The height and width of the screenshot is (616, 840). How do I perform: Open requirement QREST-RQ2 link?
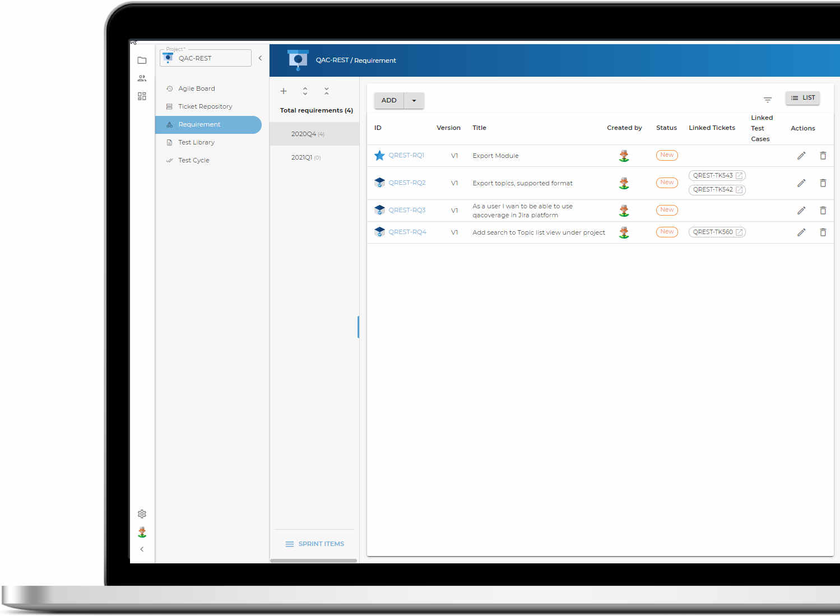pos(407,183)
